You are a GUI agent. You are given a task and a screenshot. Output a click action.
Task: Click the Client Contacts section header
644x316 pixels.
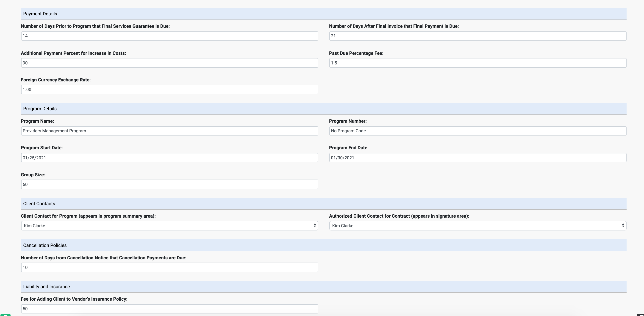pos(324,204)
